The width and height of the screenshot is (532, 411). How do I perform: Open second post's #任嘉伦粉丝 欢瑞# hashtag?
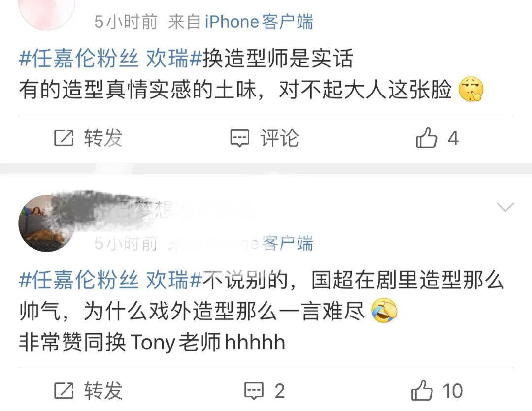[x=111, y=280]
